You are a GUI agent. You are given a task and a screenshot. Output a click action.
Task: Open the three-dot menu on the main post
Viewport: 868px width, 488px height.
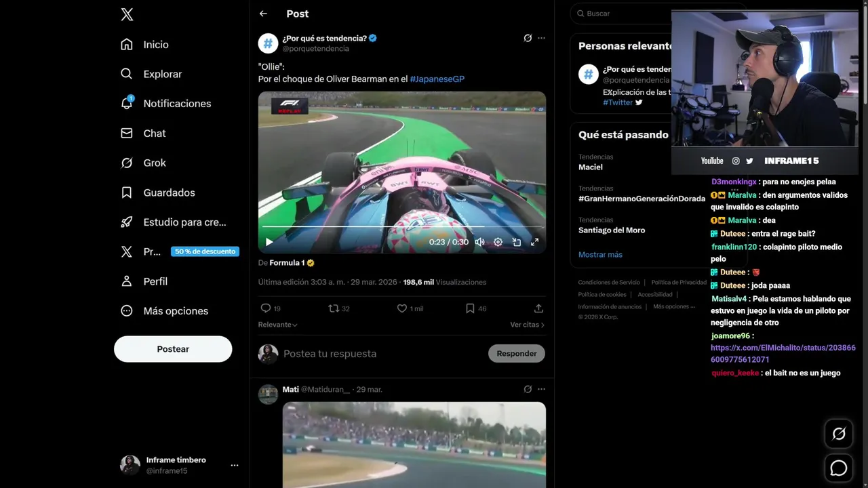point(541,38)
